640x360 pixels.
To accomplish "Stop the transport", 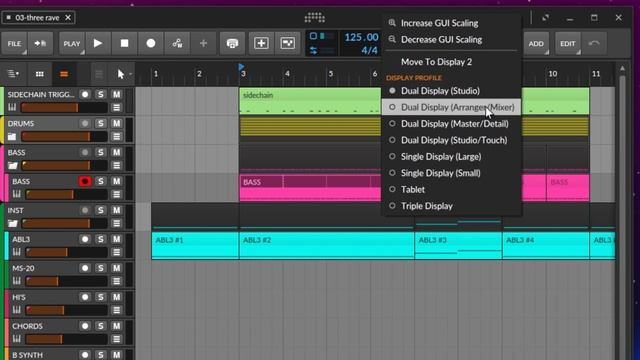I will point(124,43).
